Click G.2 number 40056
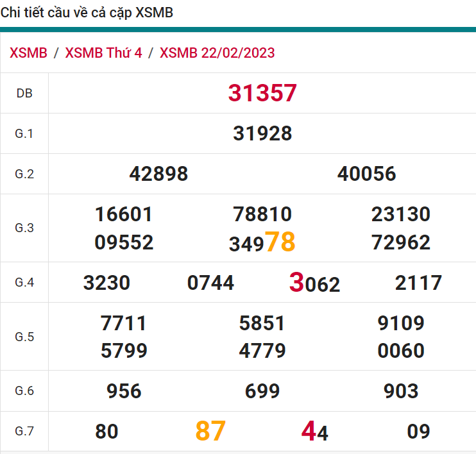The height and width of the screenshot is (454, 476). click(366, 174)
